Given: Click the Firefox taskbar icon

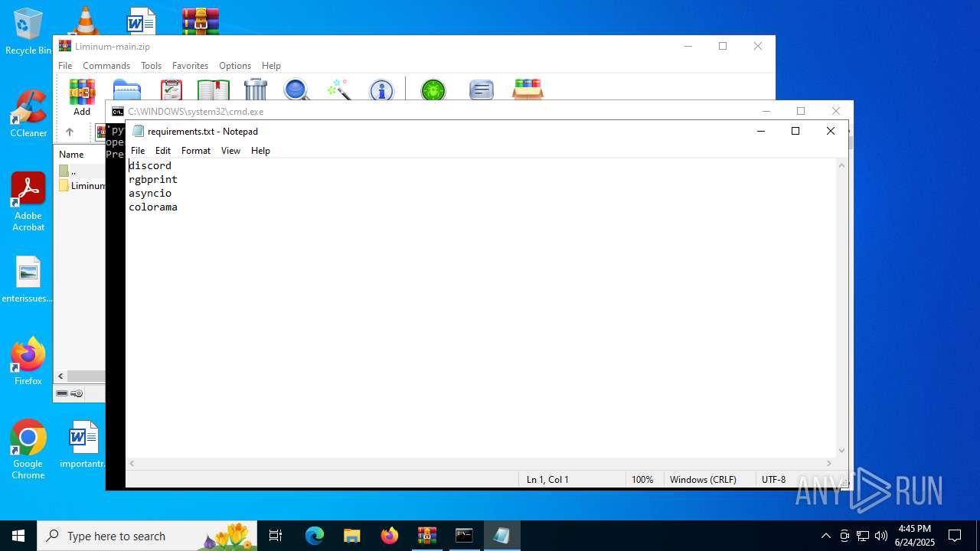Looking at the screenshot, I should point(390,536).
